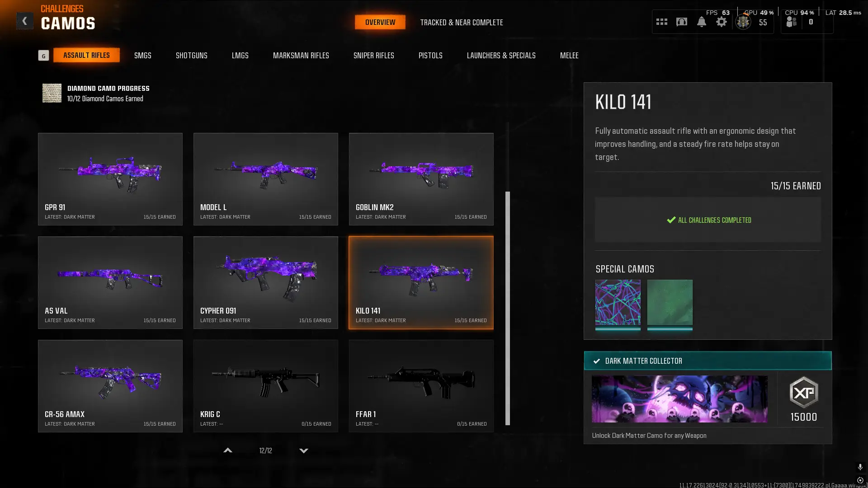The width and height of the screenshot is (868, 488).
Task: Select the green special camo swatch
Action: pyautogui.click(x=670, y=302)
